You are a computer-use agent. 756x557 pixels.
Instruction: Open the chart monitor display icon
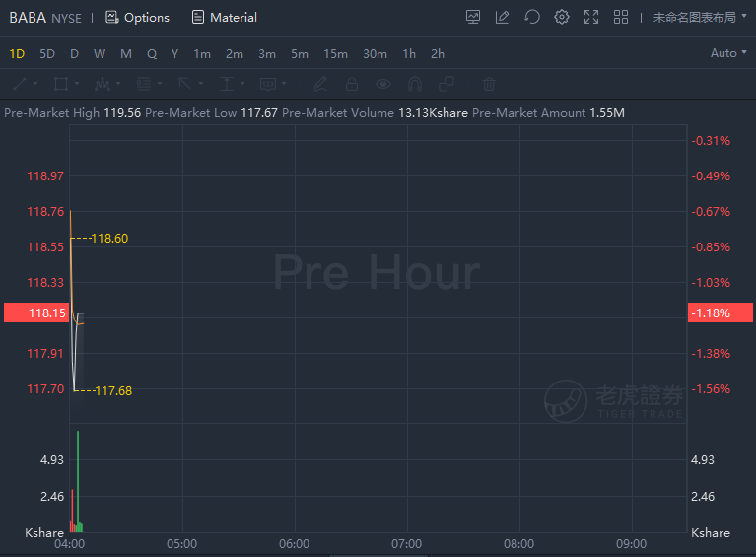tap(473, 18)
